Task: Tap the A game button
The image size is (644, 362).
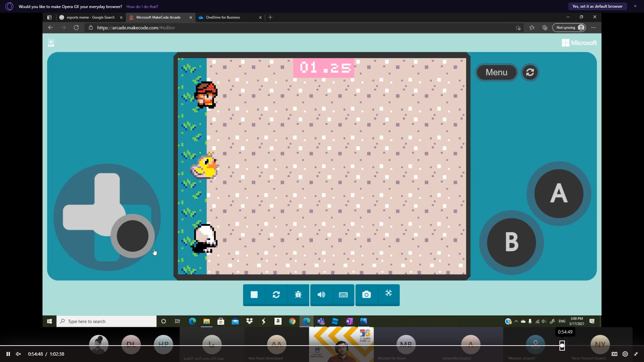Action: tap(559, 193)
